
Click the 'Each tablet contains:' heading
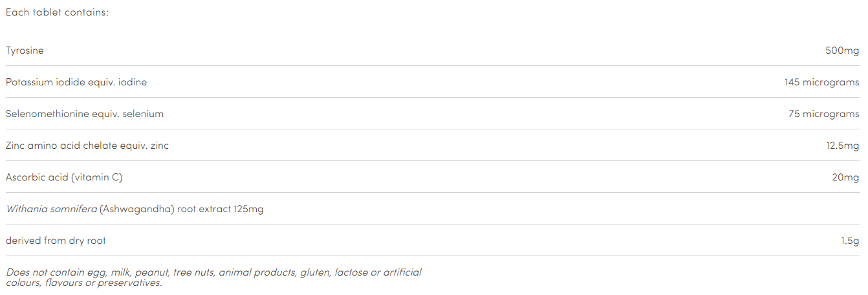click(57, 13)
